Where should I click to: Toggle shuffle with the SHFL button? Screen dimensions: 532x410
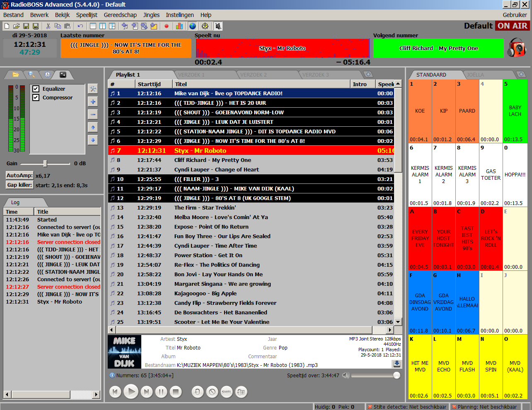(227, 391)
